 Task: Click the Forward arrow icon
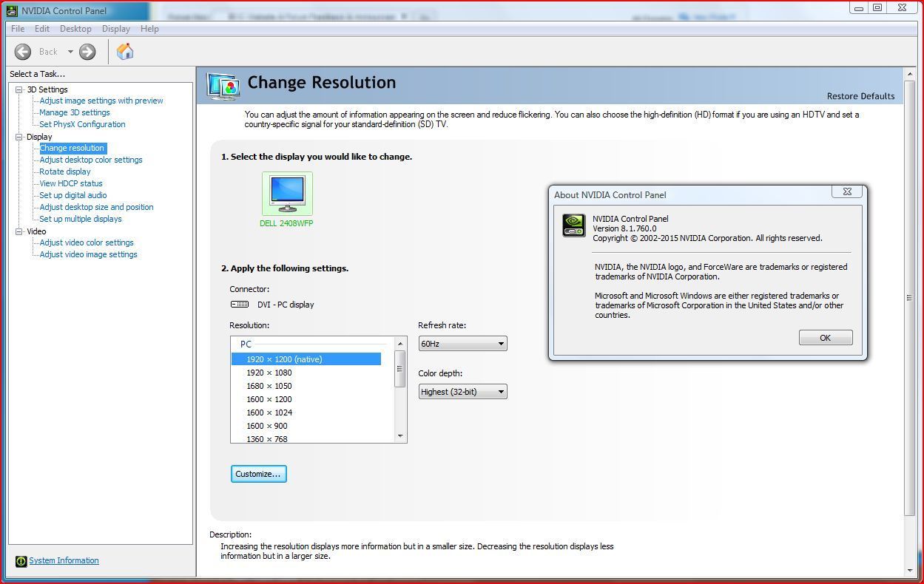(87, 52)
